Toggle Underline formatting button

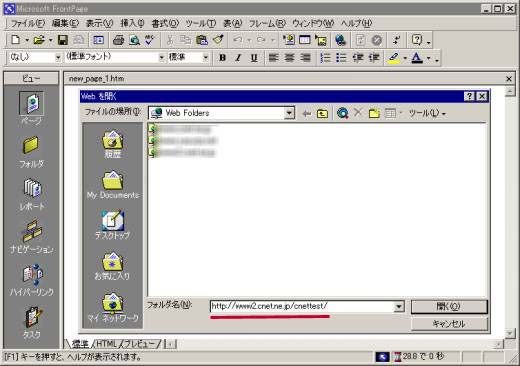point(254,58)
